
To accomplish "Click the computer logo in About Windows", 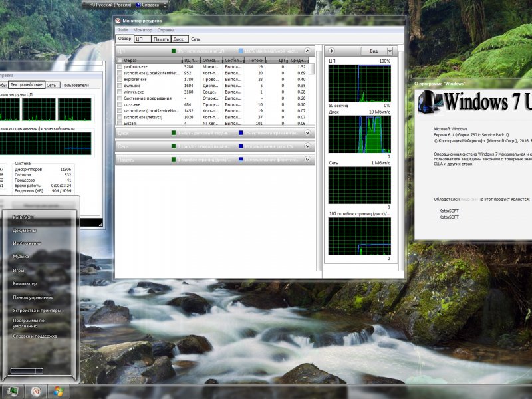I will pyautogui.click(x=430, y=102).
